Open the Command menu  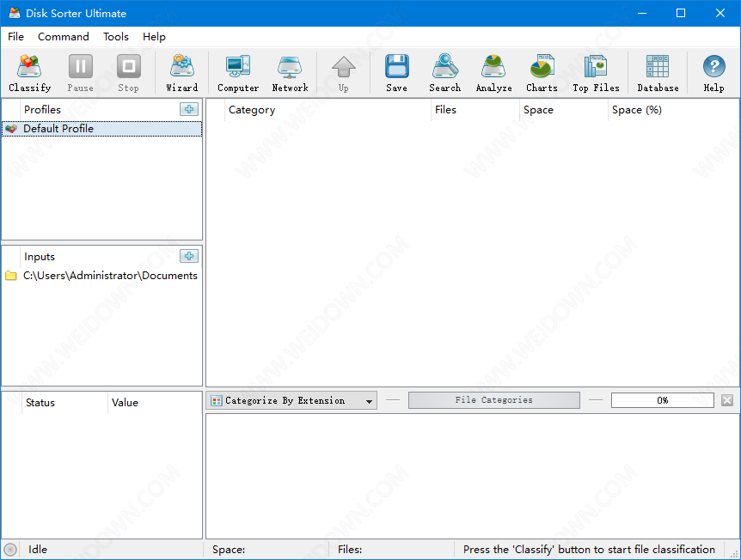pyautogui.click(x=64, y=37)
